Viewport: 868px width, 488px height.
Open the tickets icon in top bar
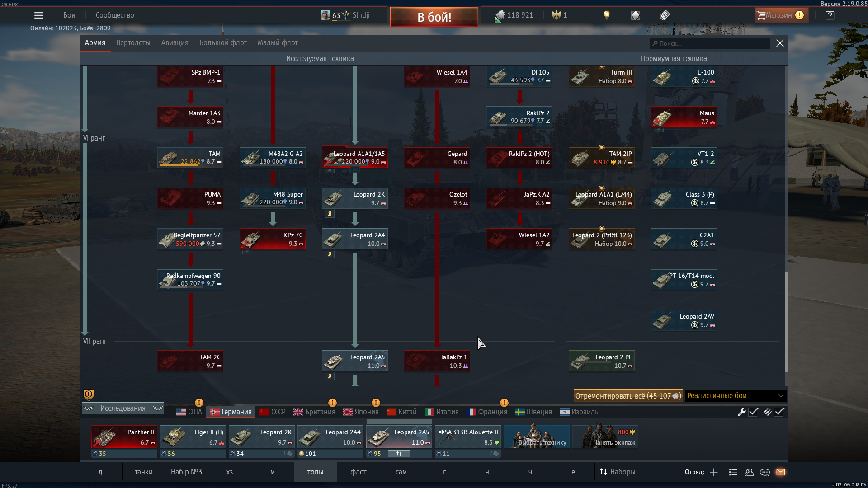[x=664, y=15]
